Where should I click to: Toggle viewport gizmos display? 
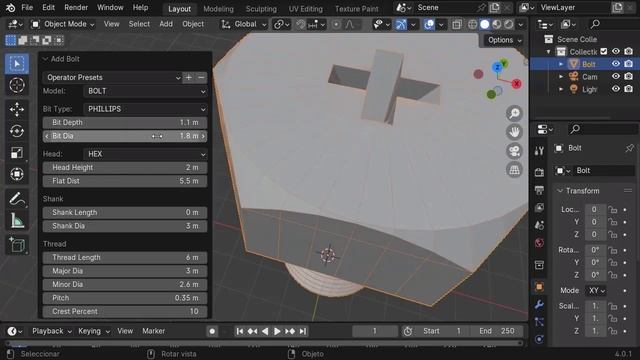click(x=401, y=24)
